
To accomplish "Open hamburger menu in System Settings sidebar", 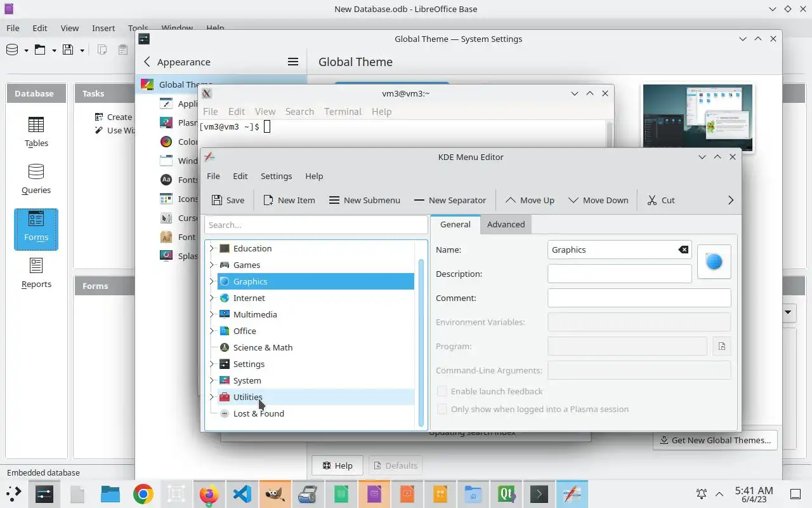I will [292, 62].
